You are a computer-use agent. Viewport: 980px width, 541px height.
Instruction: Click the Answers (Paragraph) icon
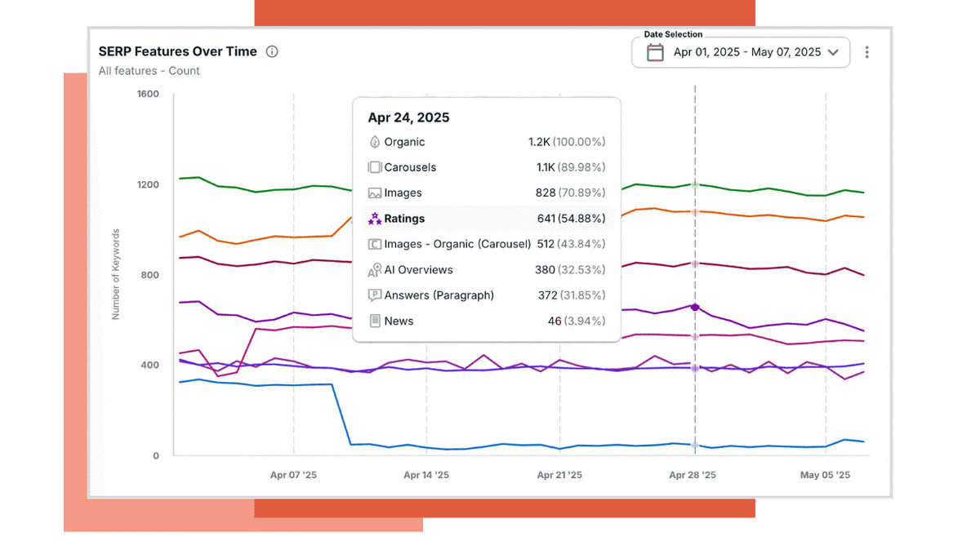pos(375,295)
